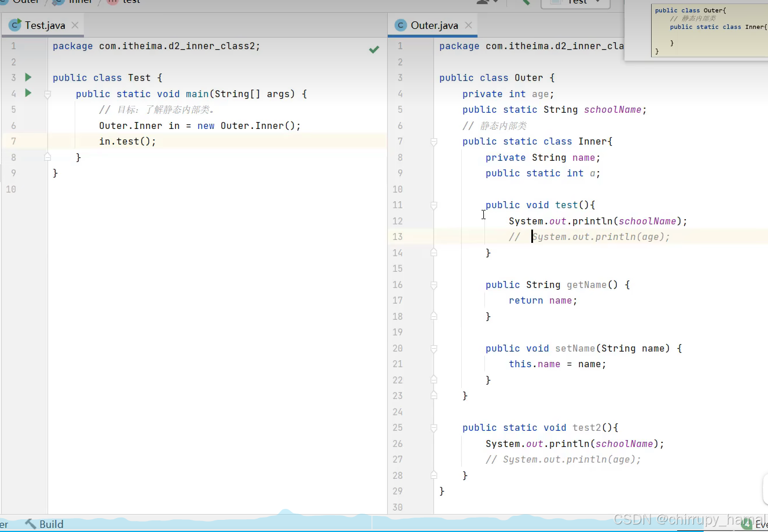Image resolution: width=768 pixels, height=532 pixels.
Task: Switch to the Test.java editor tab
Action: pyautogui.click(x=45, y=25)
